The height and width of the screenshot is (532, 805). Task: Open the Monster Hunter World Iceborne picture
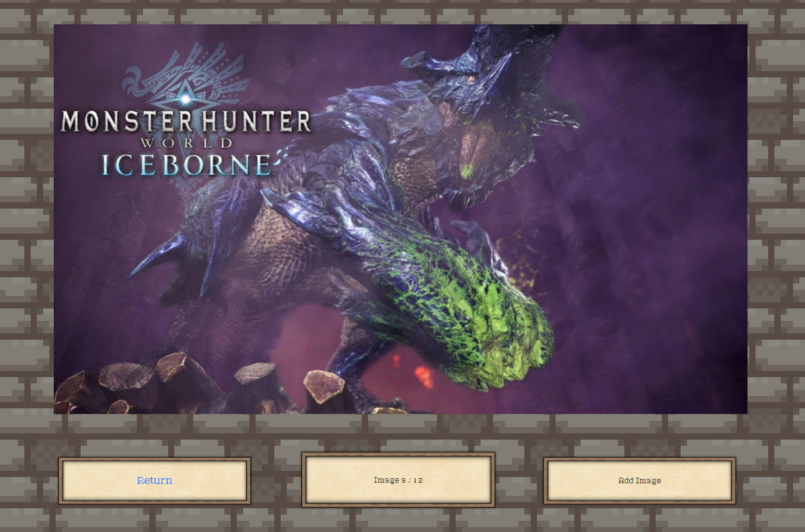pyautogui.click(x=401, y=219)
